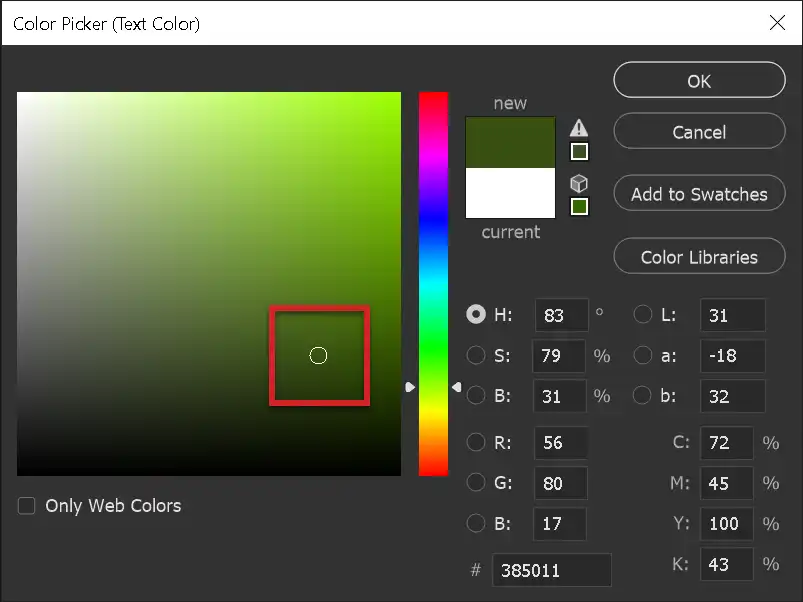Image resolution: width=803 pixels, height=602 pixels.
Task: Select the L radio button
Action: pyautogui.click(x=642, y=314)
